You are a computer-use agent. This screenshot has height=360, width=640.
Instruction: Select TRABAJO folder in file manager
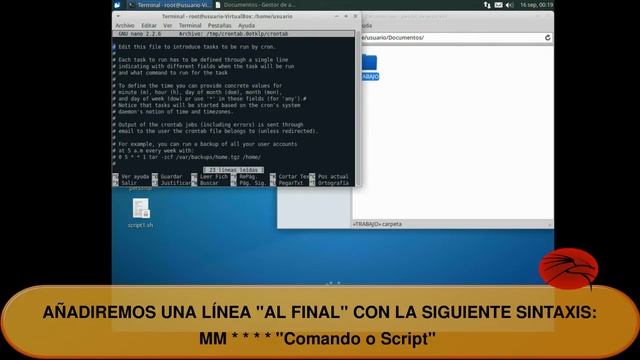pyautogui.click(x=369, y=67)
